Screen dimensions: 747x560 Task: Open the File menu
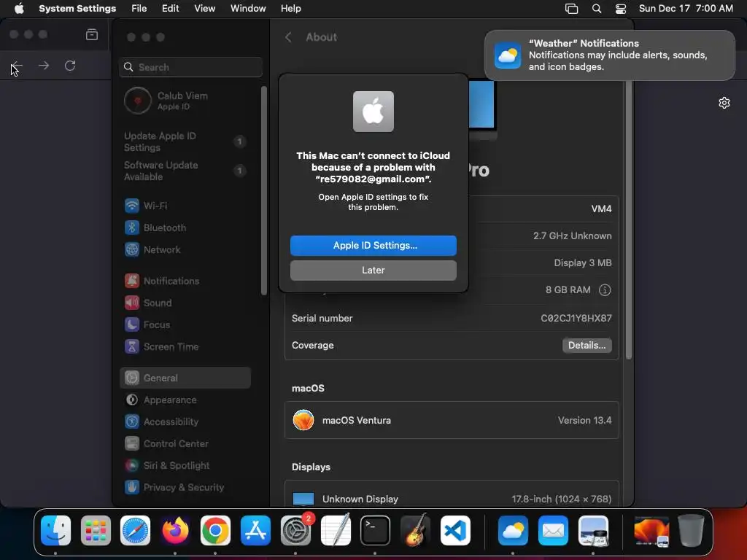click(139, 9)
